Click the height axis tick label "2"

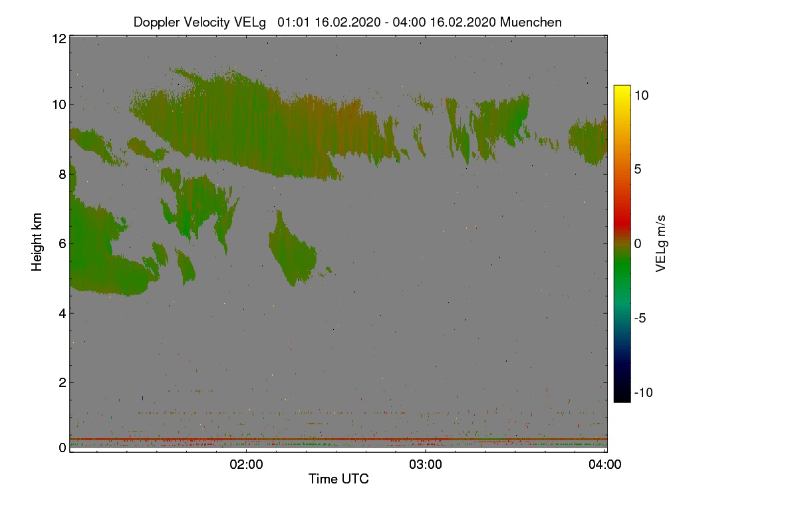[62, 382]
